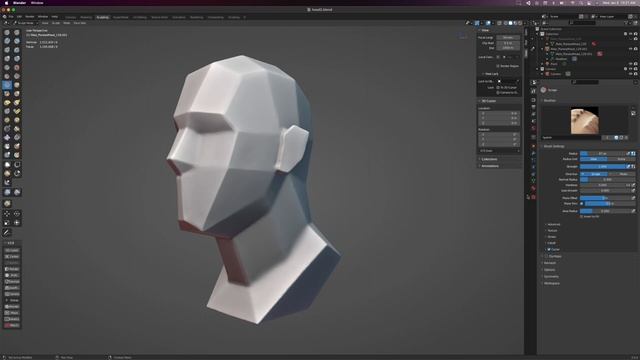Open the Scripting workspace tab
Viewport: 640px width, 360px height.
point(234,18)
